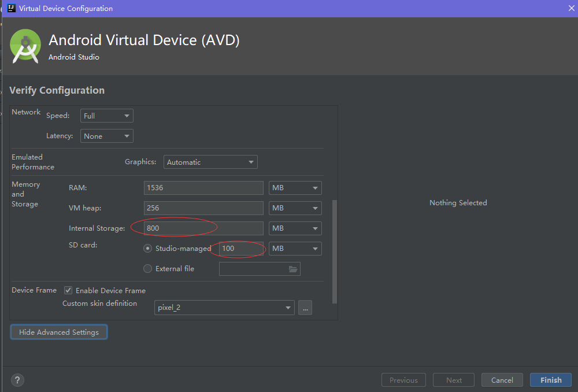578x392 pixels.
Task: Click the Studio-managed SD size field 100
Action: pos(241,249)
